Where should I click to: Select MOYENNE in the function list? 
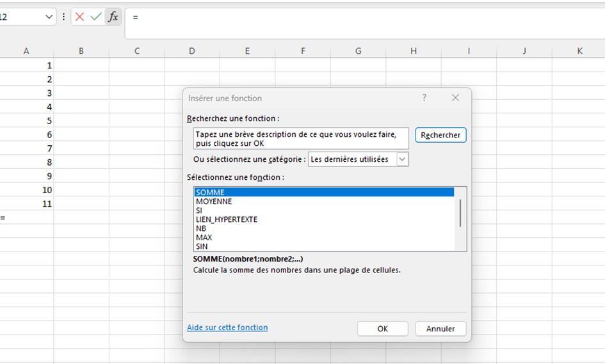(214, 202)
